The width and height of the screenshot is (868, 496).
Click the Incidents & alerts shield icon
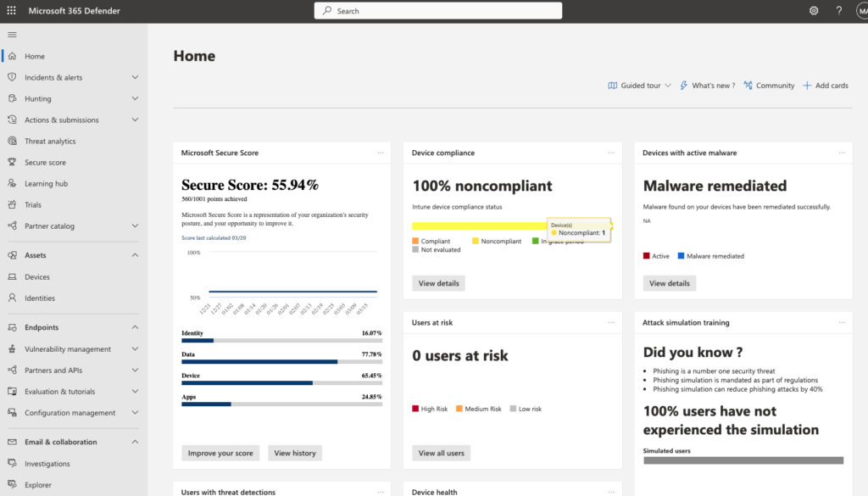coord(12,77)
